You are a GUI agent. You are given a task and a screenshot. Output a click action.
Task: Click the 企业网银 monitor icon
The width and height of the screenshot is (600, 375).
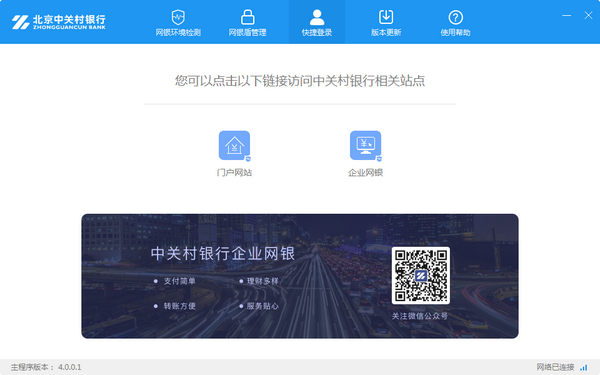tap(366, 146)
